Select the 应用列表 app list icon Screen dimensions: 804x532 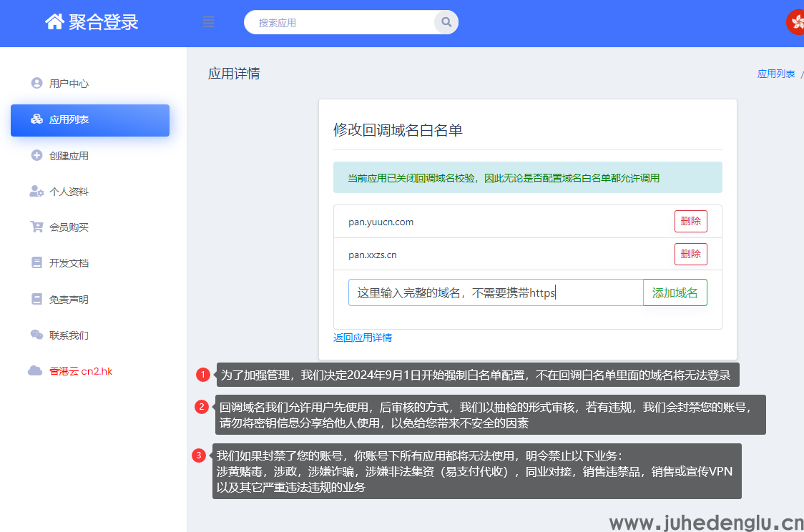[36, 119]
